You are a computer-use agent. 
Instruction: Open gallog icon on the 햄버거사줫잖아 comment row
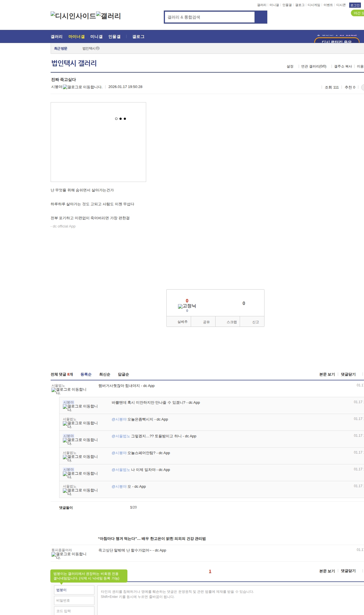coord(69,391)
